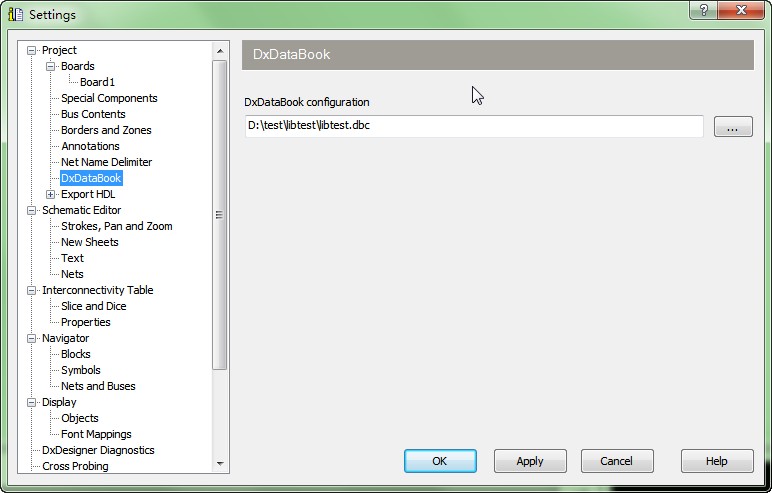Select Schematic Editor label
Image resolution: width=772 pixels, height=493 pixels.
[81, 210]
